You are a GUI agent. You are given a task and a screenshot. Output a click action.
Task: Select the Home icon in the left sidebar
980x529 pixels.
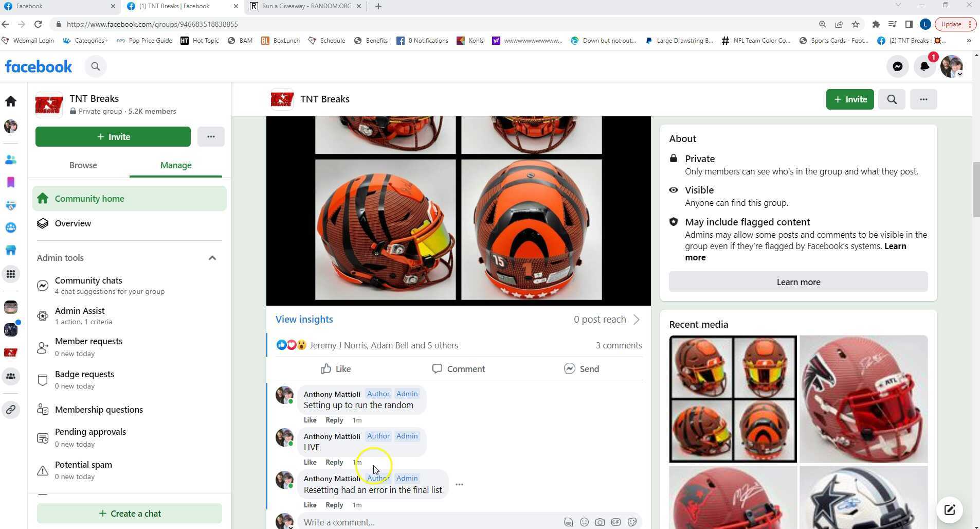[x=11, y=101]
